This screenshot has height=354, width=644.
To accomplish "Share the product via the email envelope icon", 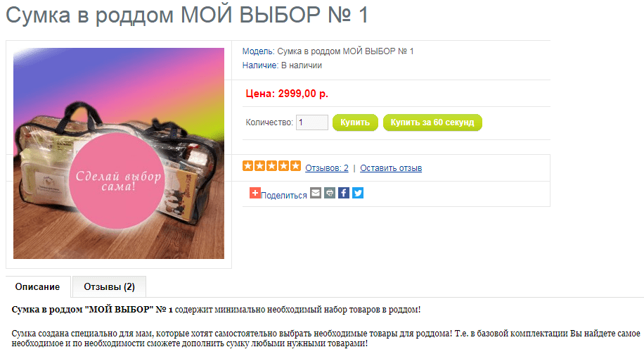I will pos(316,192).
